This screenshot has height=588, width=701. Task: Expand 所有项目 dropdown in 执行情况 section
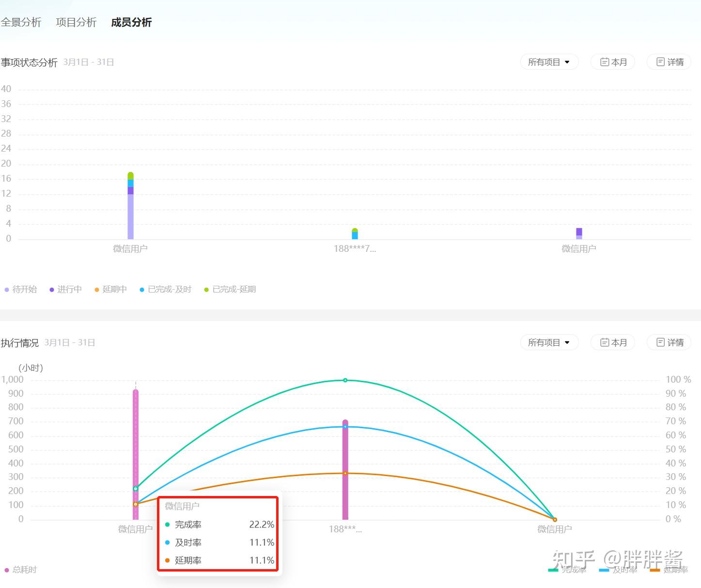coord(549,342)
